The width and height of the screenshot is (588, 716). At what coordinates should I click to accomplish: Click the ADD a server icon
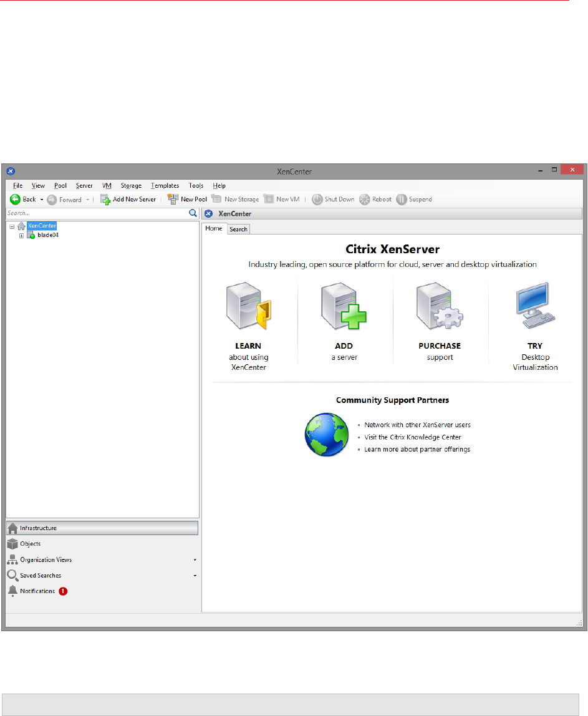tap(344, 306)
